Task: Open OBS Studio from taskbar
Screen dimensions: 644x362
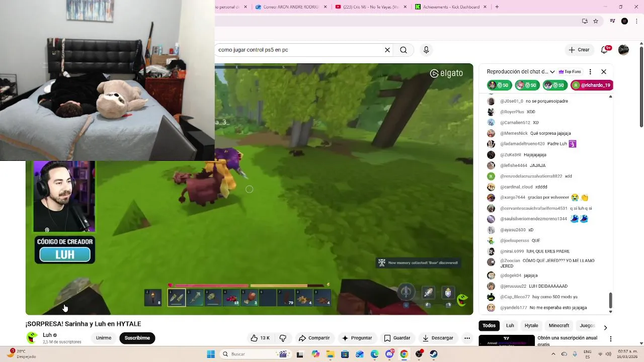Action: [419, 354]
